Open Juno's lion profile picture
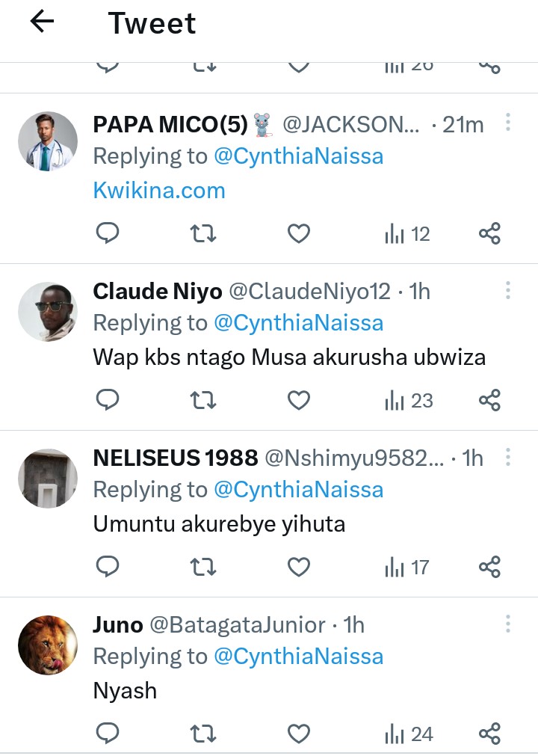Image resolution: width=538 pixels, height=756 pixels. pos(48,645)
